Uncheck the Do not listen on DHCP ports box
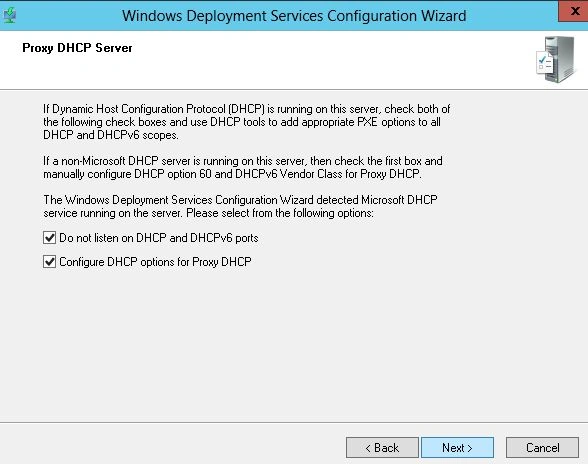 point(50,238)
